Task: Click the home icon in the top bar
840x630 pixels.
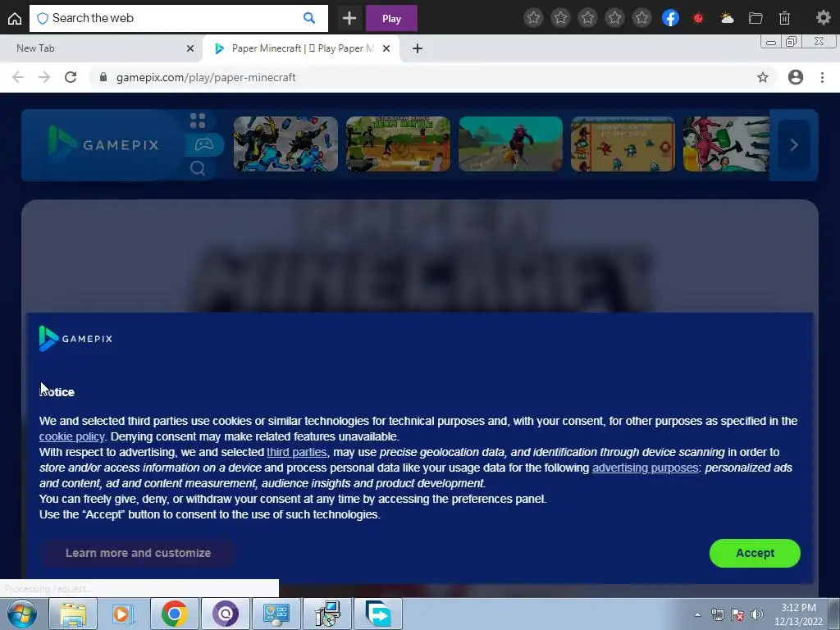Action: [15, 18]
